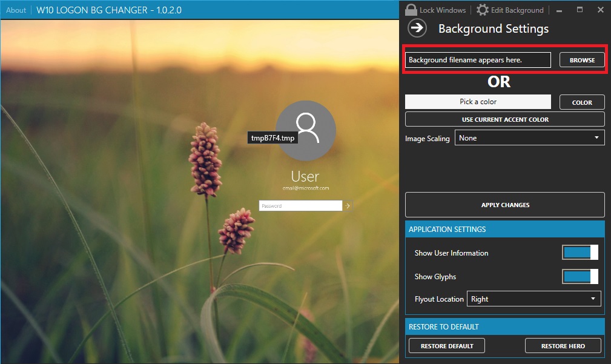Click the email@microsoft.com text
This screenshot has width=611, height=364.
click(x=305, y=188)
